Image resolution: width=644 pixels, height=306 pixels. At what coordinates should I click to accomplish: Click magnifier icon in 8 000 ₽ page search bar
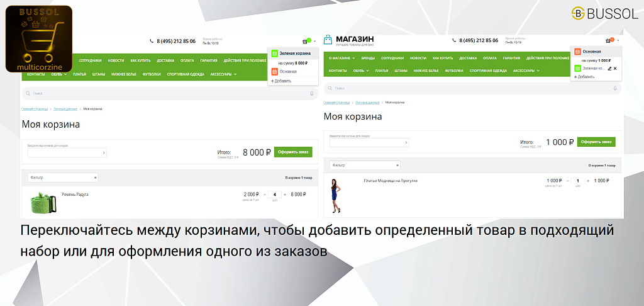coord(28,94)
